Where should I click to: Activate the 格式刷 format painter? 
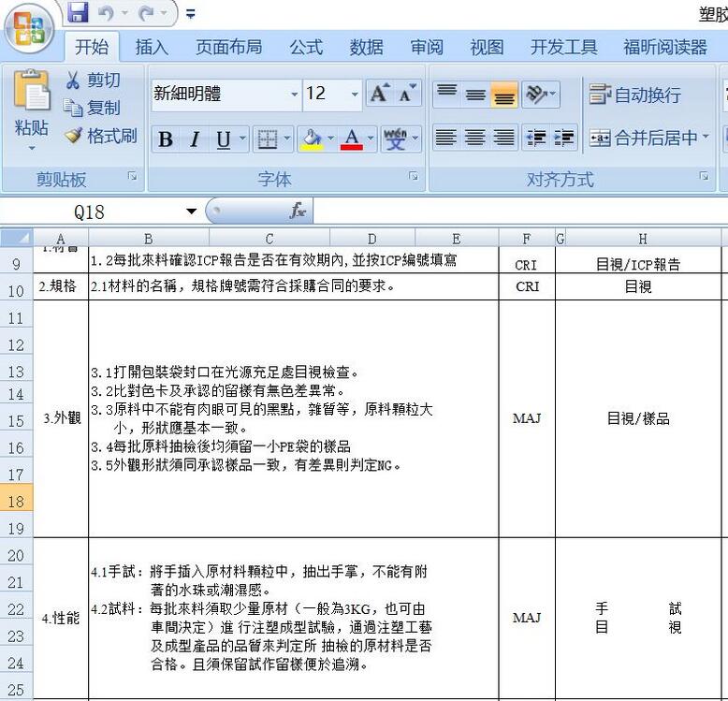(x=100, y=136)
